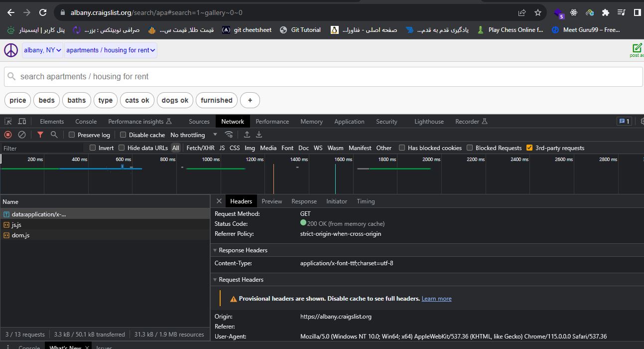Open the media control music-note icon
644x349 pixels.
622,12
